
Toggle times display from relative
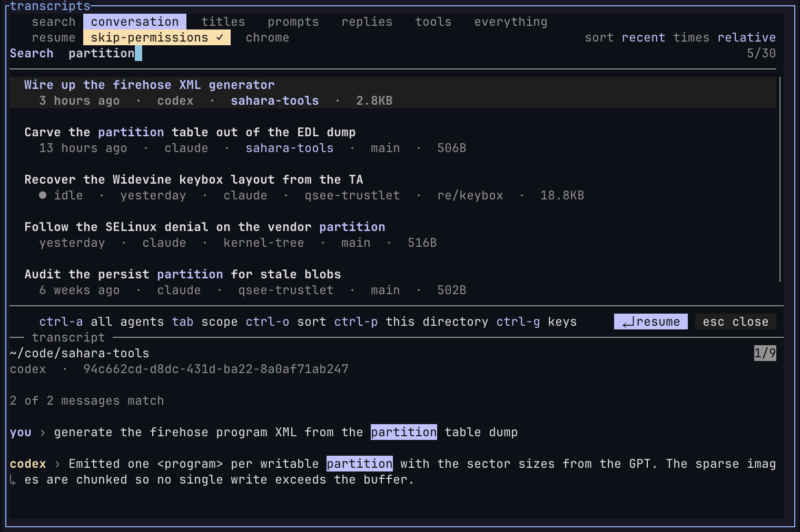pos(746,37)
